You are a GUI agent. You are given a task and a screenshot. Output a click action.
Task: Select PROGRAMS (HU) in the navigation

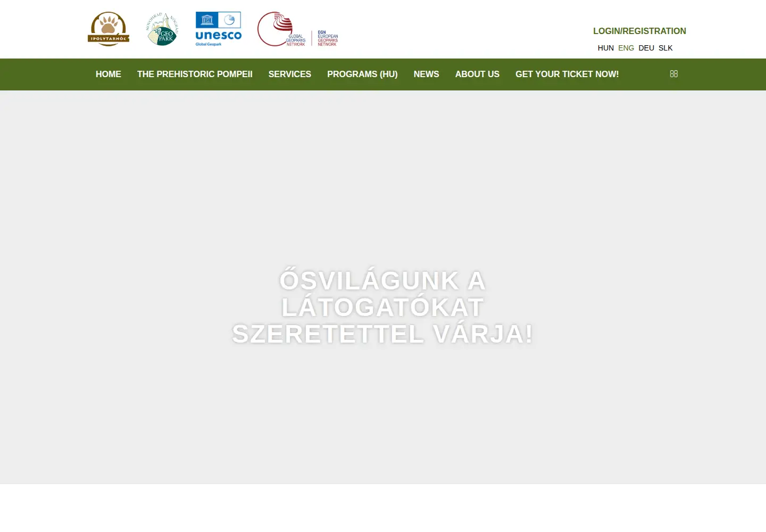click(x=362, y=74)
